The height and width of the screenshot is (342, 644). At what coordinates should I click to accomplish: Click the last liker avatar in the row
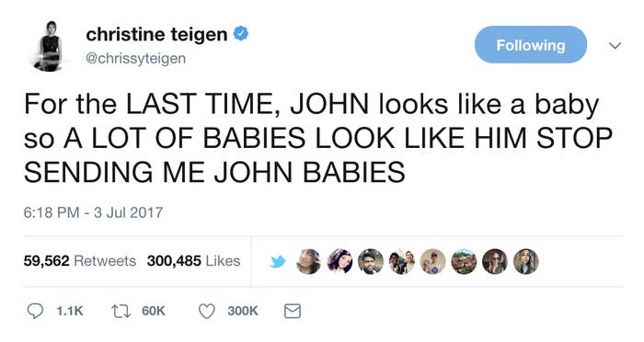tap(526, 261)
